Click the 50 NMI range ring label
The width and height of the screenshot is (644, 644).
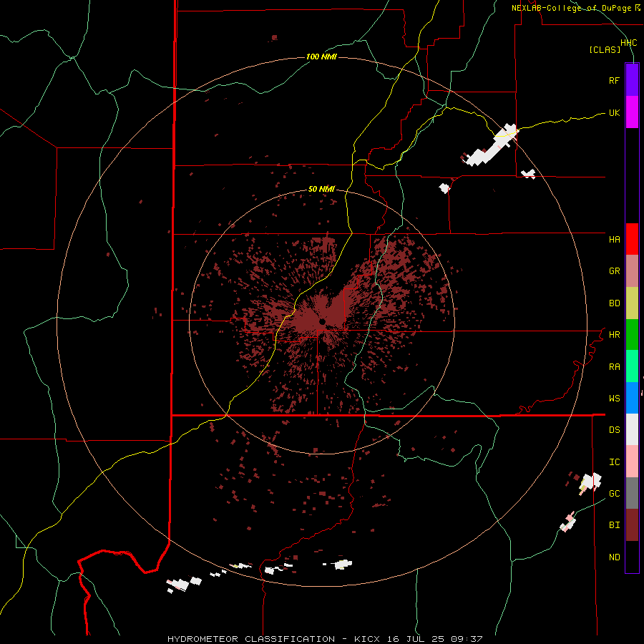(x=321, y=189)
